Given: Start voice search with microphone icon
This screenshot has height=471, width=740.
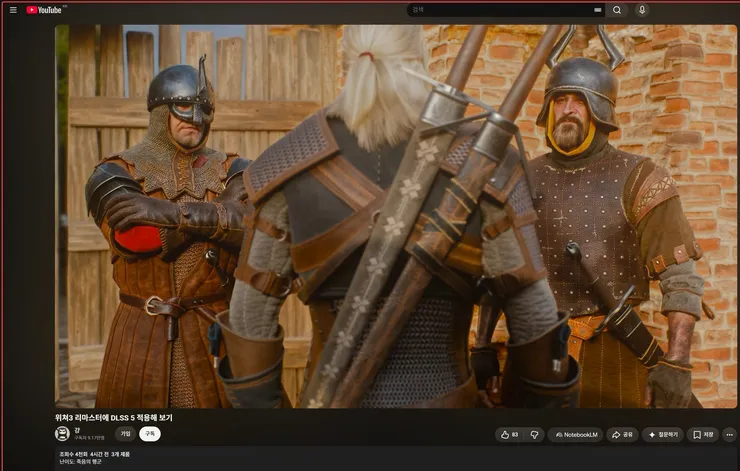Looking at the screenshot, I should pos(642,10).
